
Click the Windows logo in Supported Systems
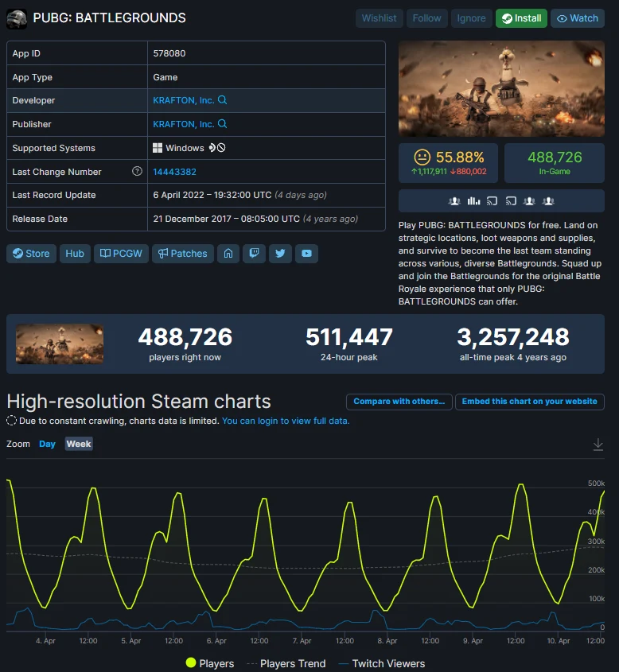coord(158,148)
